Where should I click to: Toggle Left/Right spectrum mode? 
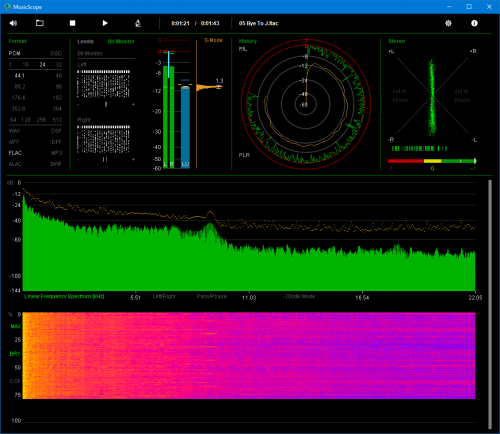(x=164, y=296)
